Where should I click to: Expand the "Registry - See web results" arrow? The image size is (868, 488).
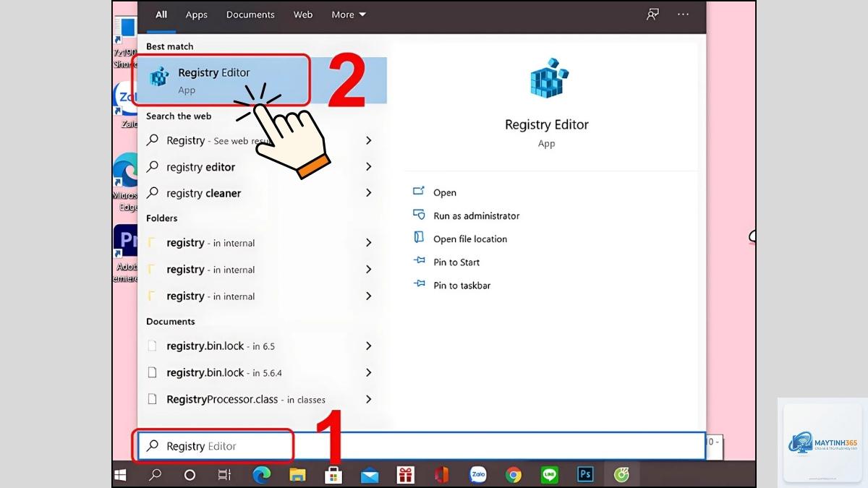pos(368,140)
